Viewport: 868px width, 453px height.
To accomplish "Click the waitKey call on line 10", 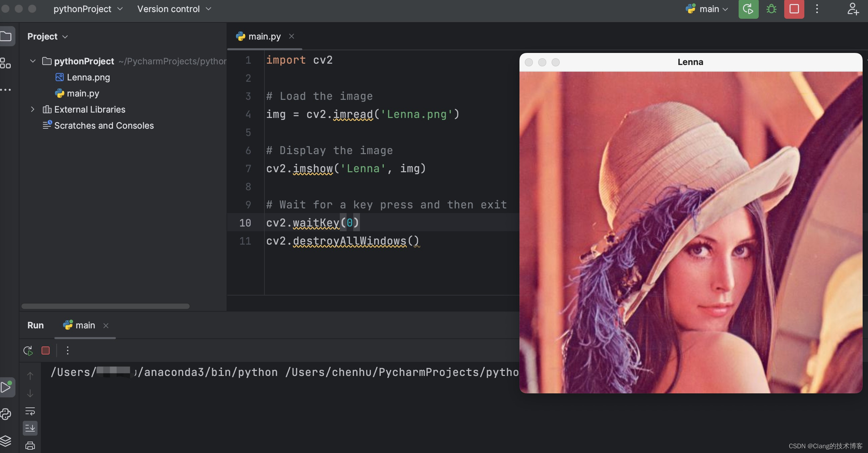I will pos(316,222).
